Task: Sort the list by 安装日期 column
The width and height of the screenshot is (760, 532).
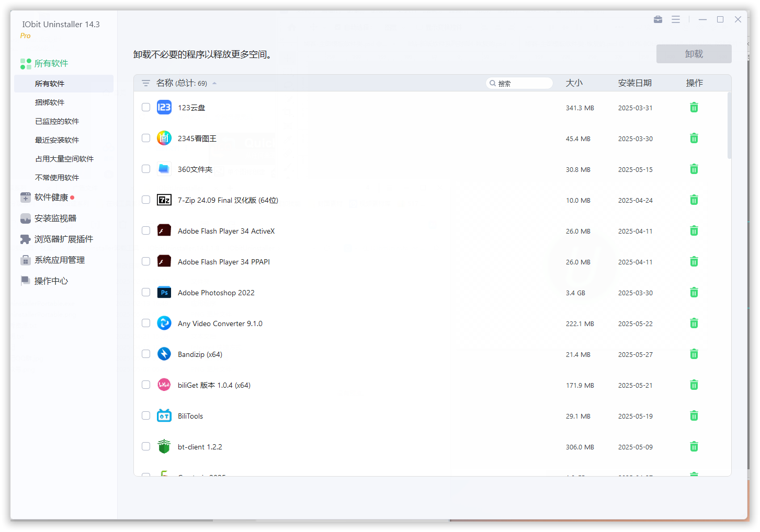Action: pyautogui.click(x=635, y=83)
